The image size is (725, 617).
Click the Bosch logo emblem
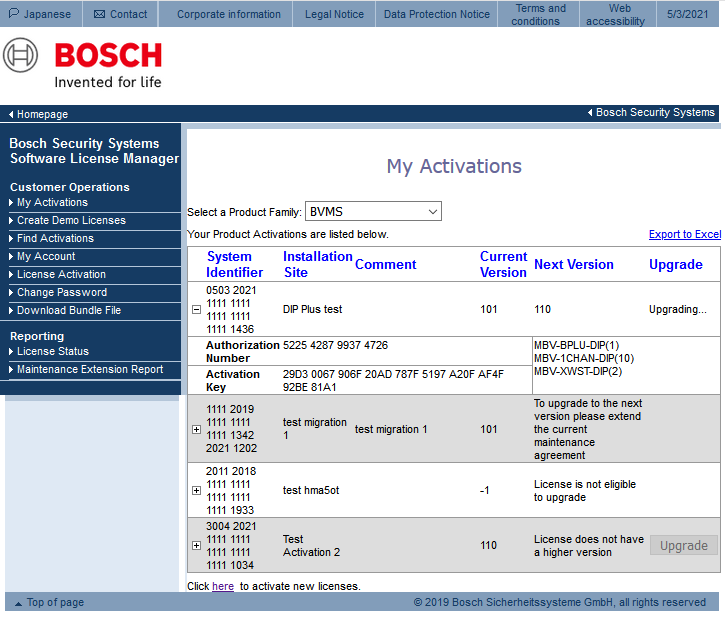[21, 55]
